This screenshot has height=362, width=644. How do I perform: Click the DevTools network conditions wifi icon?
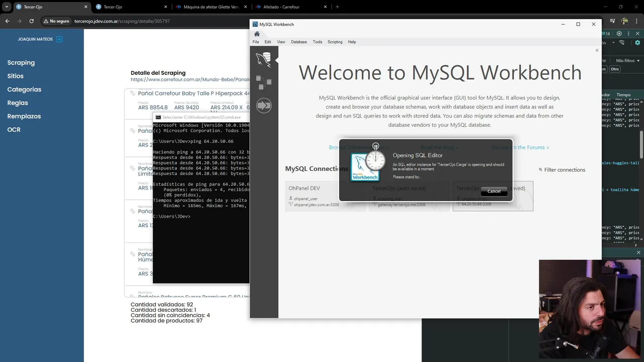pos(622,43)
